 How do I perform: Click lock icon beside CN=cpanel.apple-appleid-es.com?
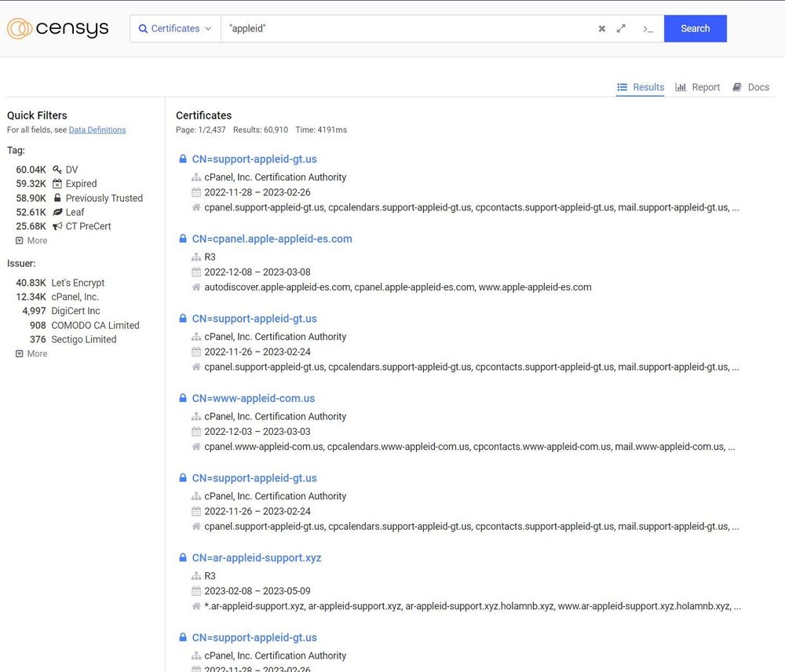point(183,239)
